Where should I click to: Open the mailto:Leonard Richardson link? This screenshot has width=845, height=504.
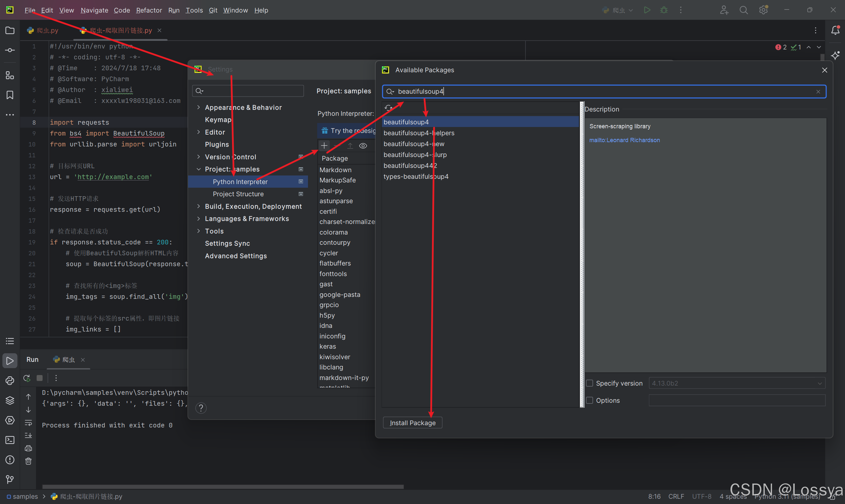(625, 140)
